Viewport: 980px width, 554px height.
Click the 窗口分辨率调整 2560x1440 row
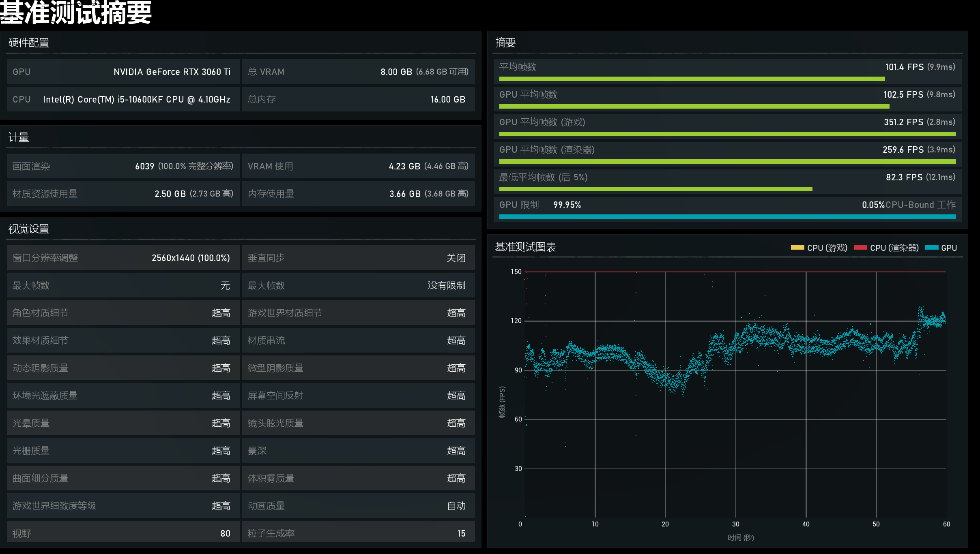[x=122, y=258]
